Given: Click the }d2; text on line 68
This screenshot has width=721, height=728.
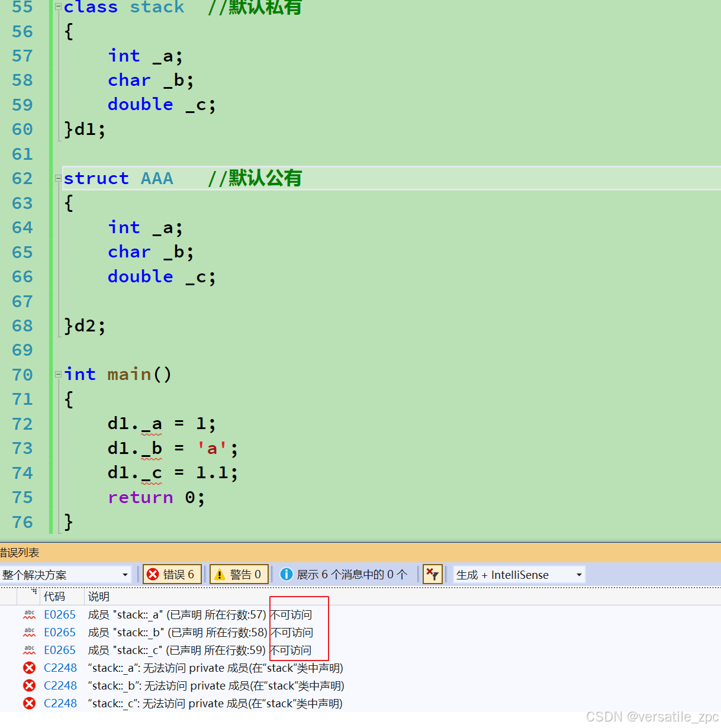Looking at the screenshot, I should tap(85, 326).
